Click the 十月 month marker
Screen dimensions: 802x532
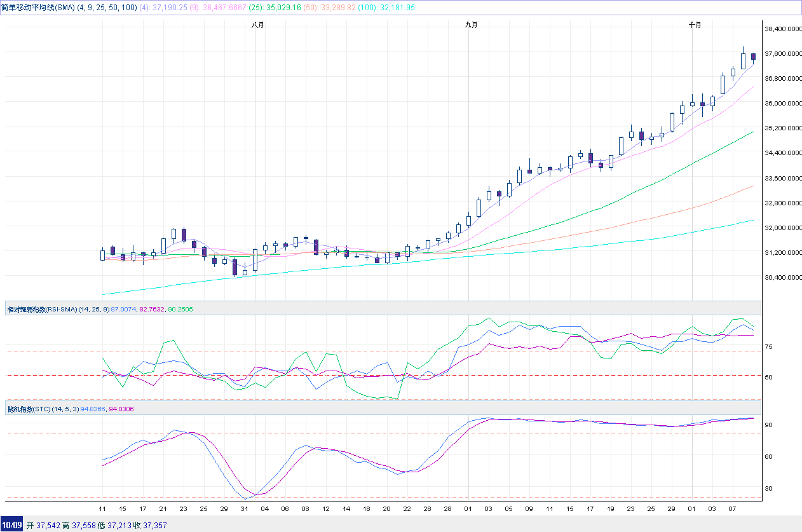[x=695, y=25]
